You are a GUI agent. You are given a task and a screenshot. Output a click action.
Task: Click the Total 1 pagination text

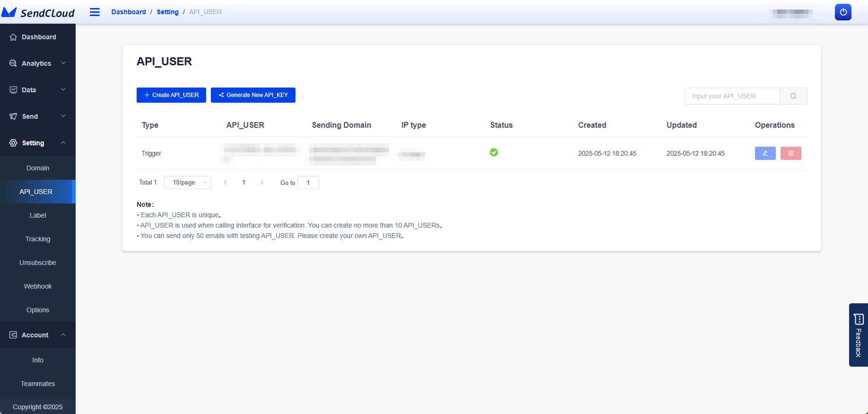pos(148,183)
